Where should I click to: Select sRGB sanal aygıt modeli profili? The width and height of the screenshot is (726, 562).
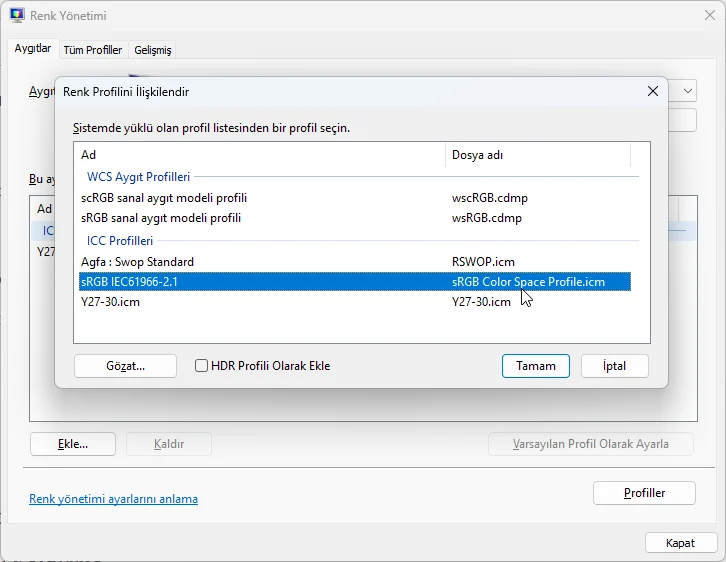[355, 218]
